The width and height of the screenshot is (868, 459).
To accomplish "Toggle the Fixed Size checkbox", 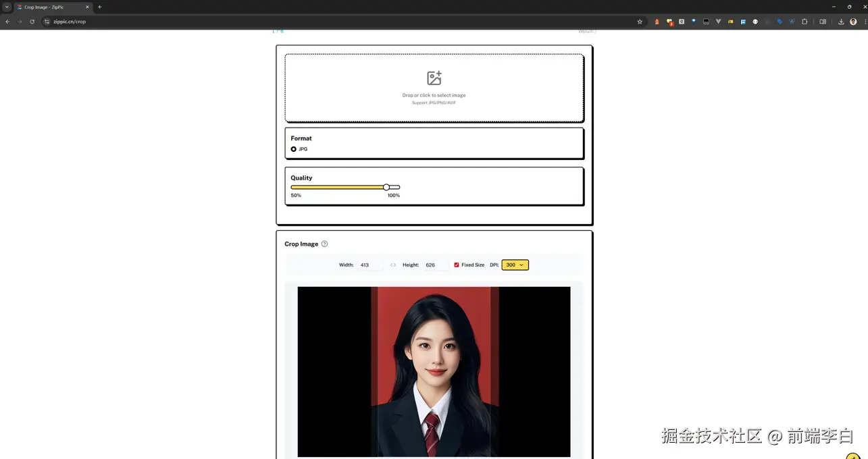I will pos(457,265).
